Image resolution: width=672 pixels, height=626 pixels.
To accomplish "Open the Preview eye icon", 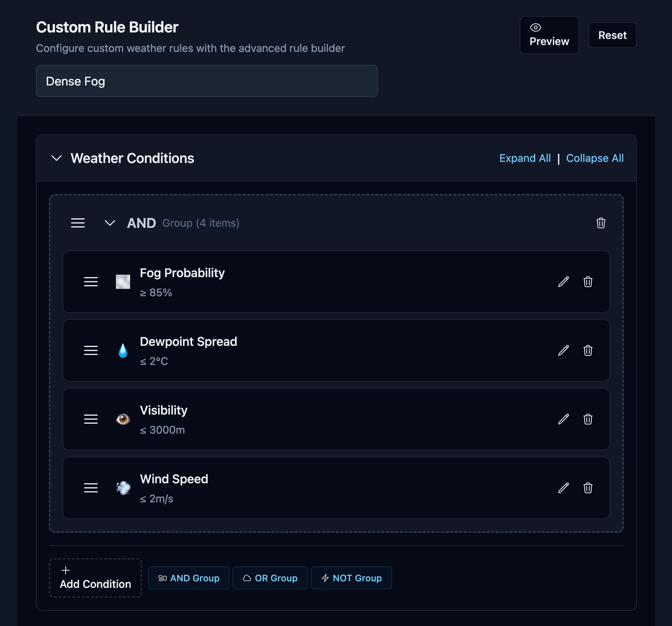I will pyautogui.click(x=536, y=27).
